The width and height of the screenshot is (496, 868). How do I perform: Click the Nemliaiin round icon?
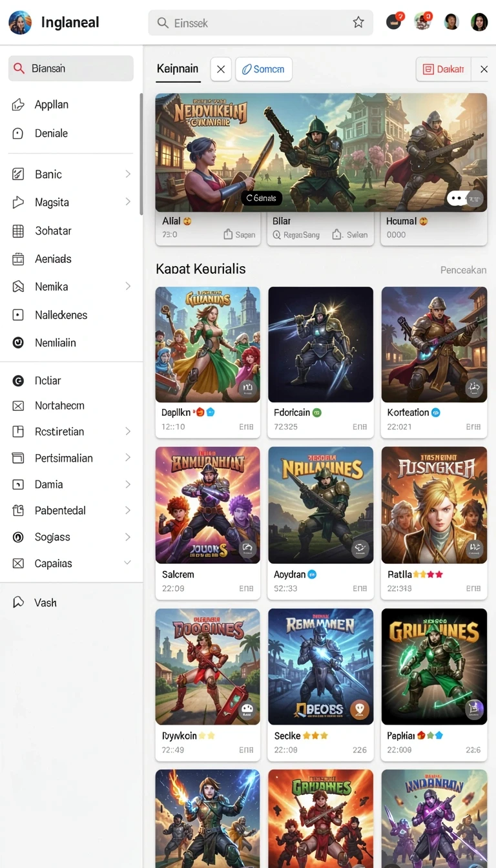18,343
